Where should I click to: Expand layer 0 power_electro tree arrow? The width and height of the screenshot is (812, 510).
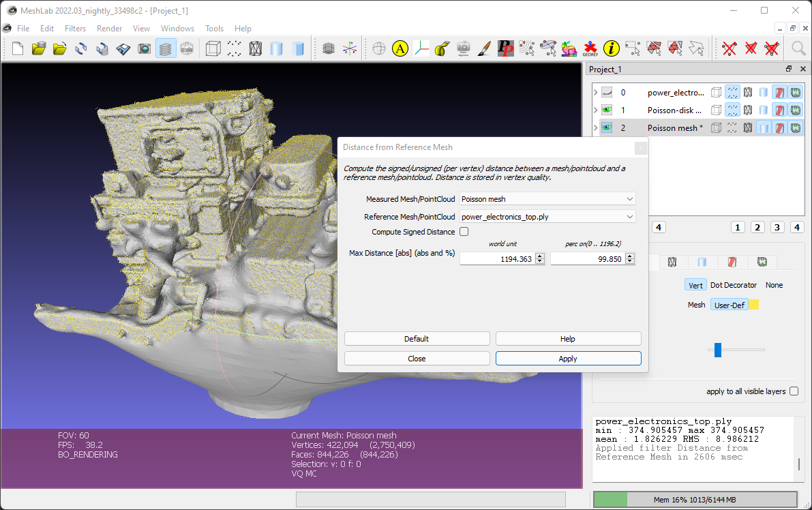click(596, 93)
